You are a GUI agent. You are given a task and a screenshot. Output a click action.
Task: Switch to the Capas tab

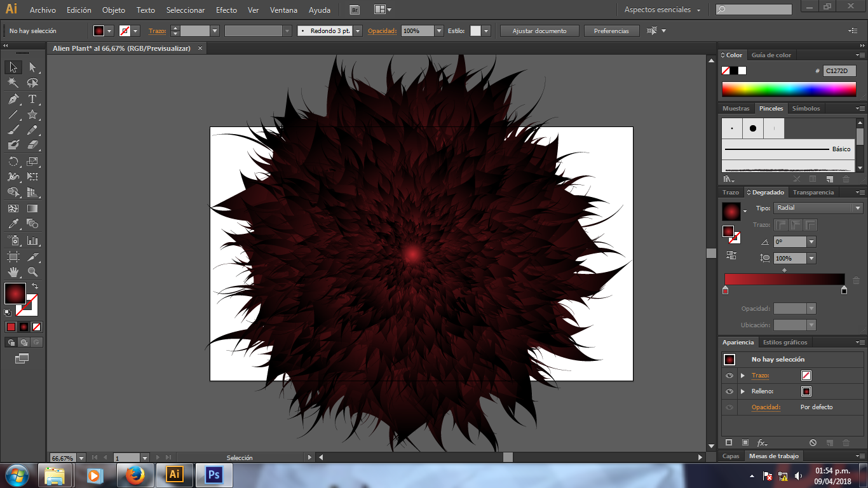point(731,456)
